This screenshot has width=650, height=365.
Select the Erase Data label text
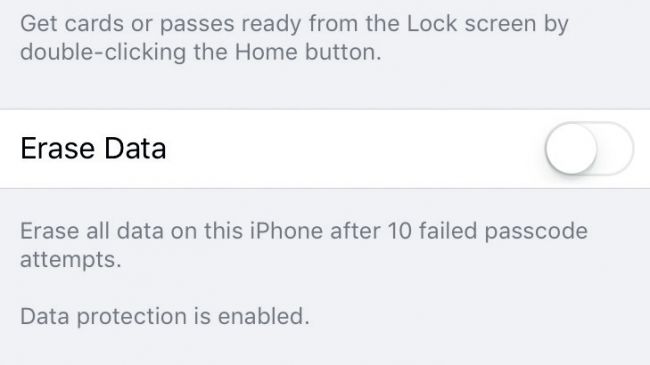(x=93, y=148)
